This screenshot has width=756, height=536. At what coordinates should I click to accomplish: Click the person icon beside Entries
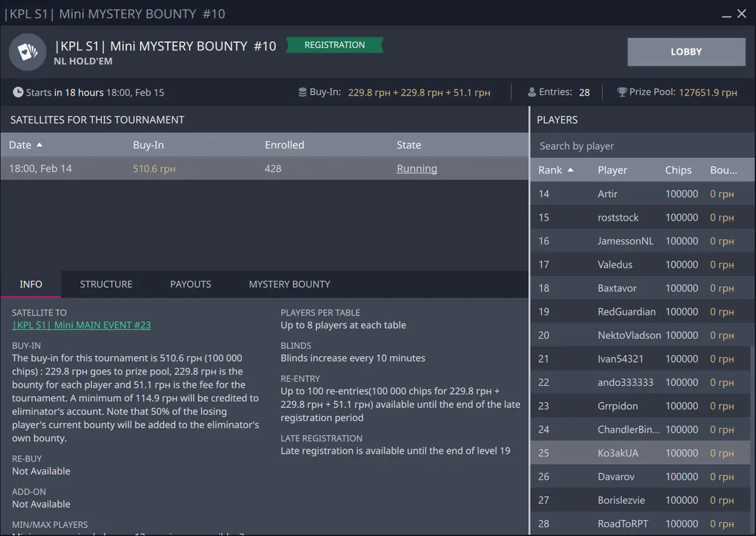(532, 93)
